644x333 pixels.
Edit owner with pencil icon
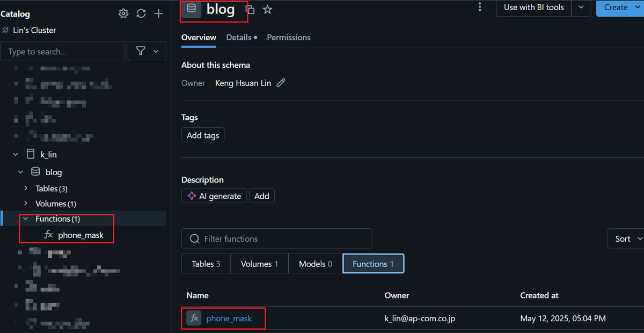tap(281, 83)
